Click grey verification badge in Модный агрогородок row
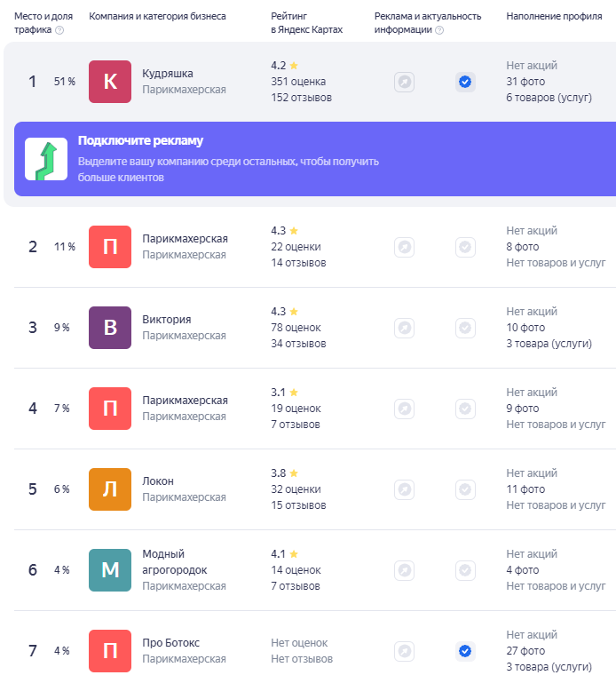Screen dimensions: 616x691 click(465, 570)
